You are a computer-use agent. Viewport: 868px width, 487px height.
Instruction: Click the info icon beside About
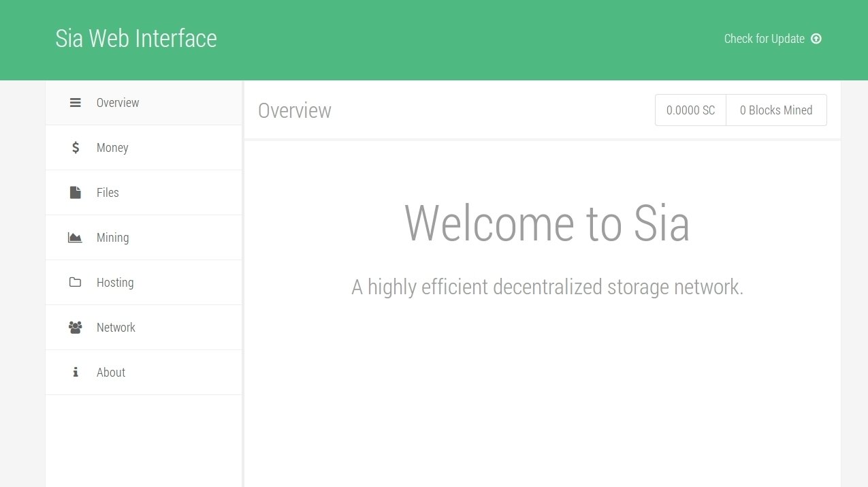(76, 373)
